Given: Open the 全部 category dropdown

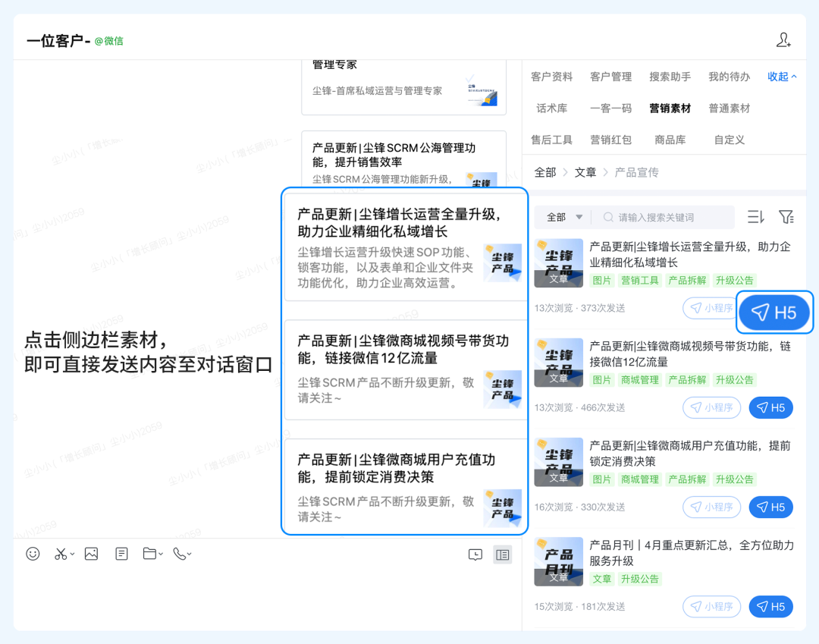Looking at the screenshot, I should pos(564,217).
